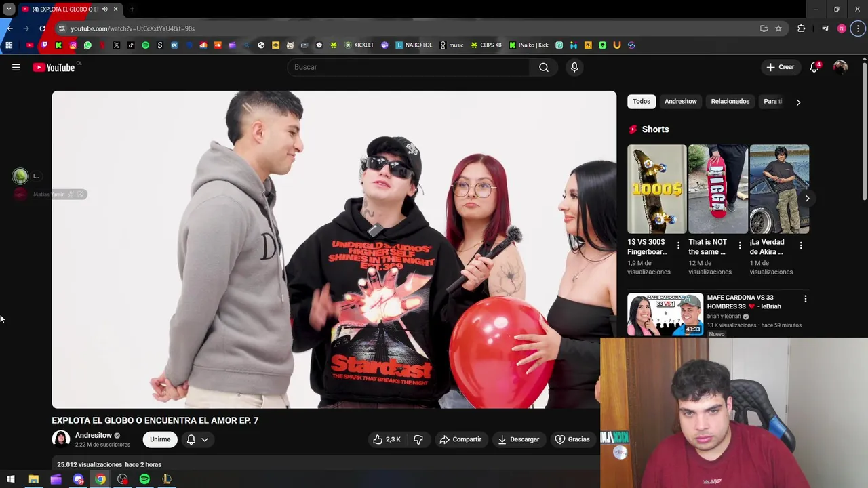Select the Relacionados filter chip
Screen dimensions: 868x488
click(x=730, y=102)
